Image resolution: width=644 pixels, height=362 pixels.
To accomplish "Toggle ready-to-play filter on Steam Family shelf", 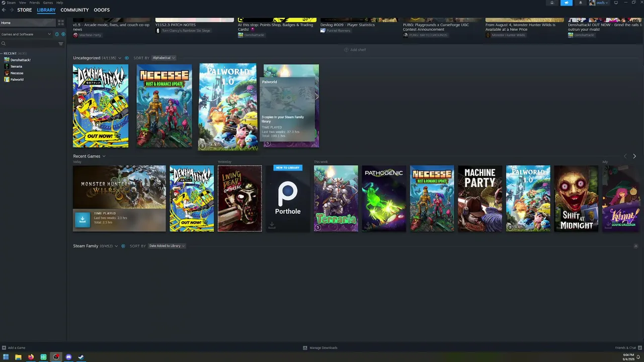I will (x=123, y=246).
